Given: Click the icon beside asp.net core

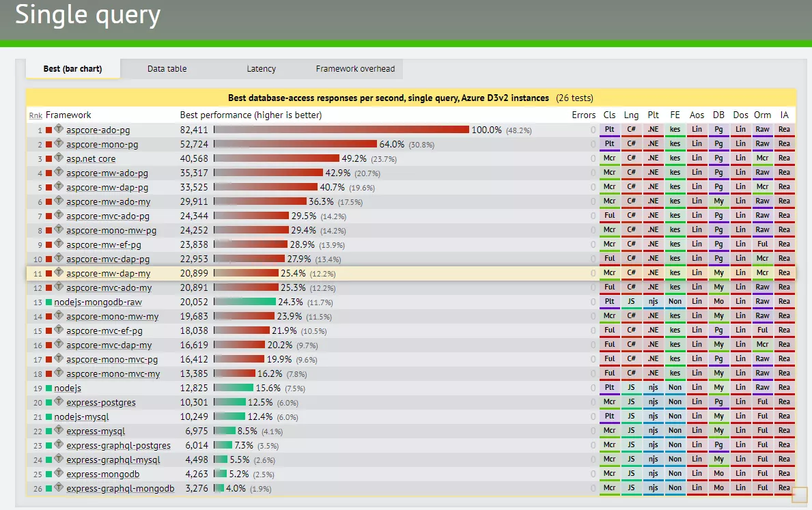Looking at the screenshot, I should point(59,158).
